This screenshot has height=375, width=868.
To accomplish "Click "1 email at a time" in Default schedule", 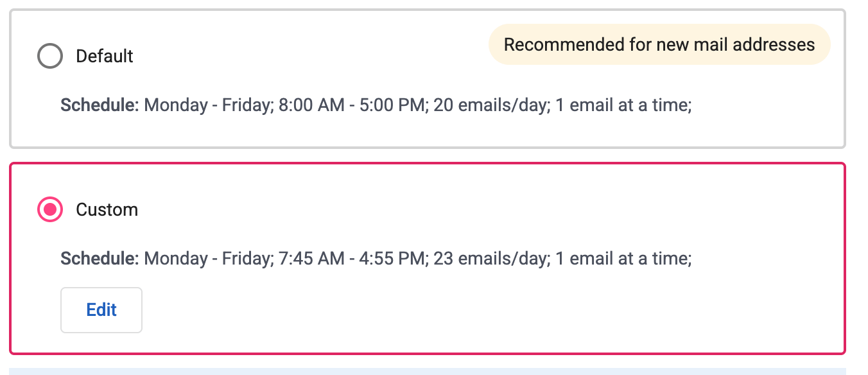I will pos(621,105).
